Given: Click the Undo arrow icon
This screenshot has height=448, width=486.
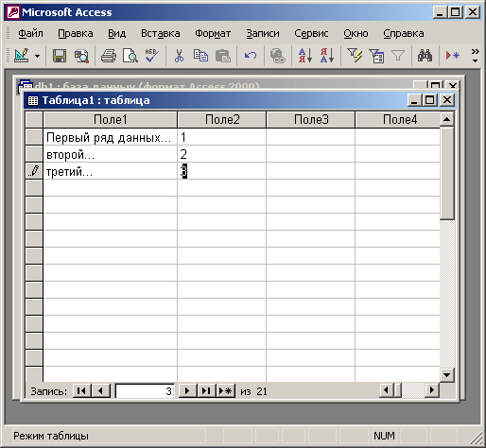Looking at the screenshot, I should point(251,56).
